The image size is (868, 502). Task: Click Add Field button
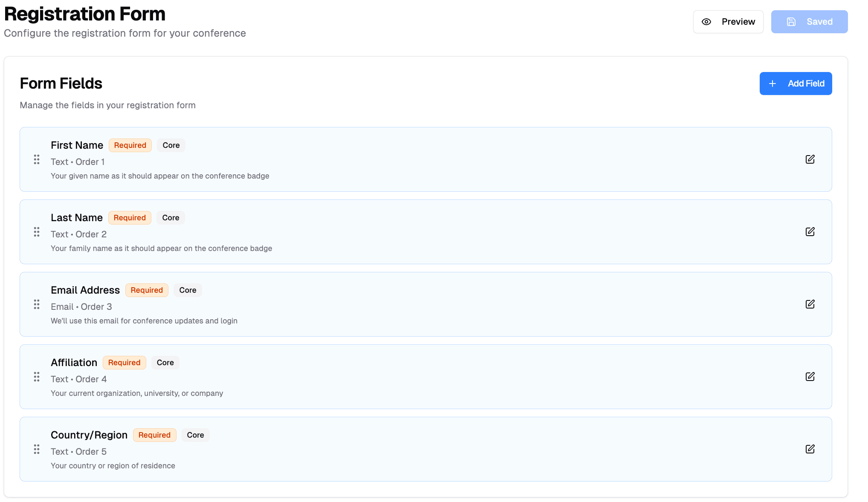796,84
